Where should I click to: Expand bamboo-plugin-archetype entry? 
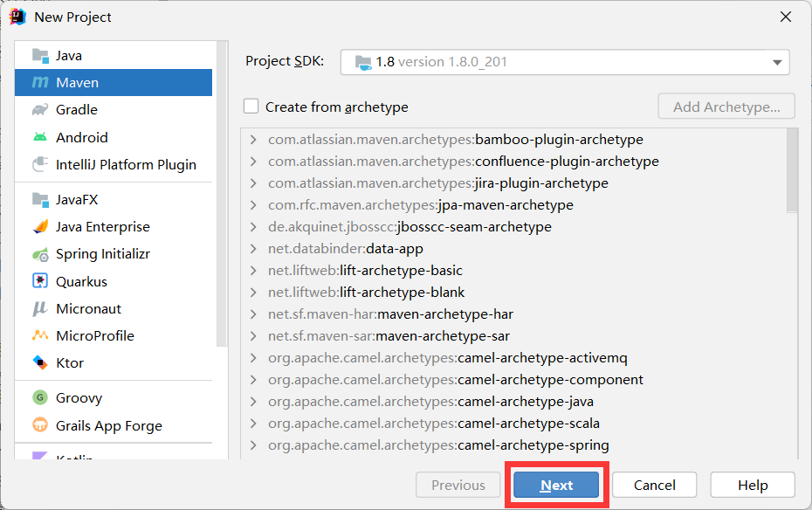click(x=253, y=140)
